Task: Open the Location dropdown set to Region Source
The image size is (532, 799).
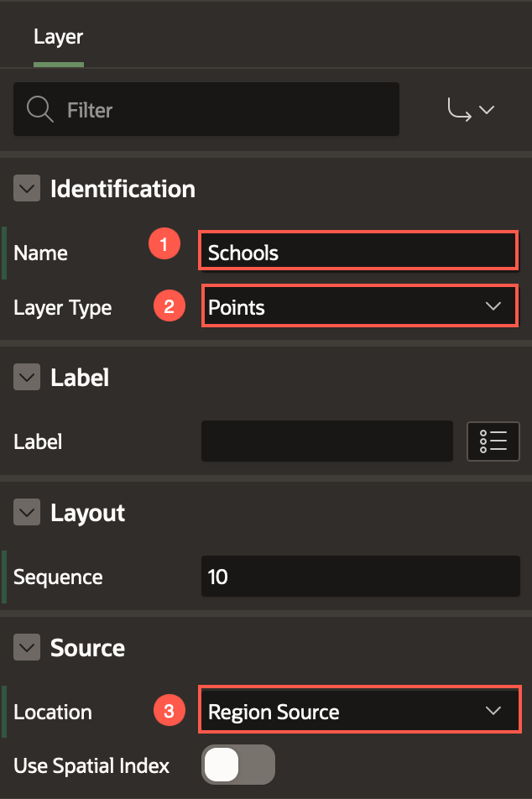Action: [x=359, y=712]
